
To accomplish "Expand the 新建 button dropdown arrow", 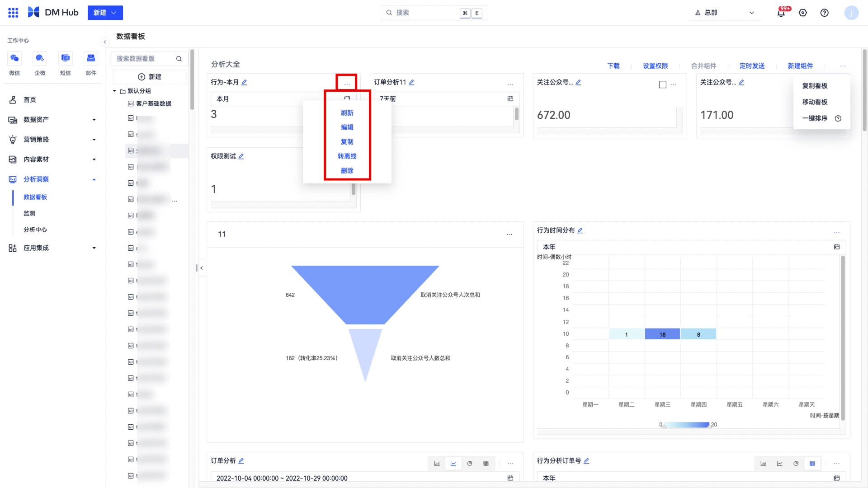I will pos(114,13).
